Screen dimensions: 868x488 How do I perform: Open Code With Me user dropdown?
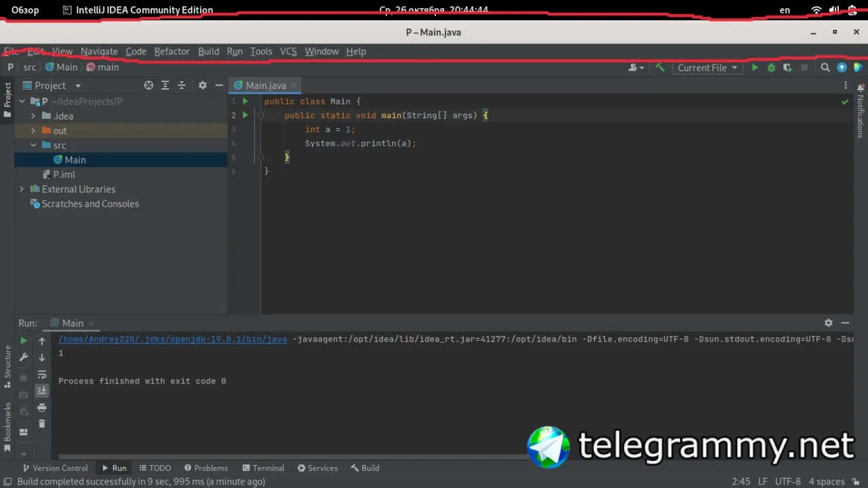636,68
